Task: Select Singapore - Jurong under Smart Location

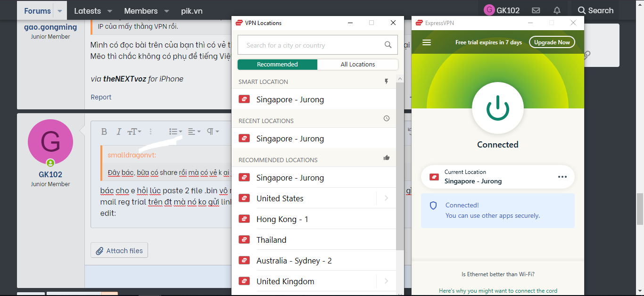Action: pos(314,99)
